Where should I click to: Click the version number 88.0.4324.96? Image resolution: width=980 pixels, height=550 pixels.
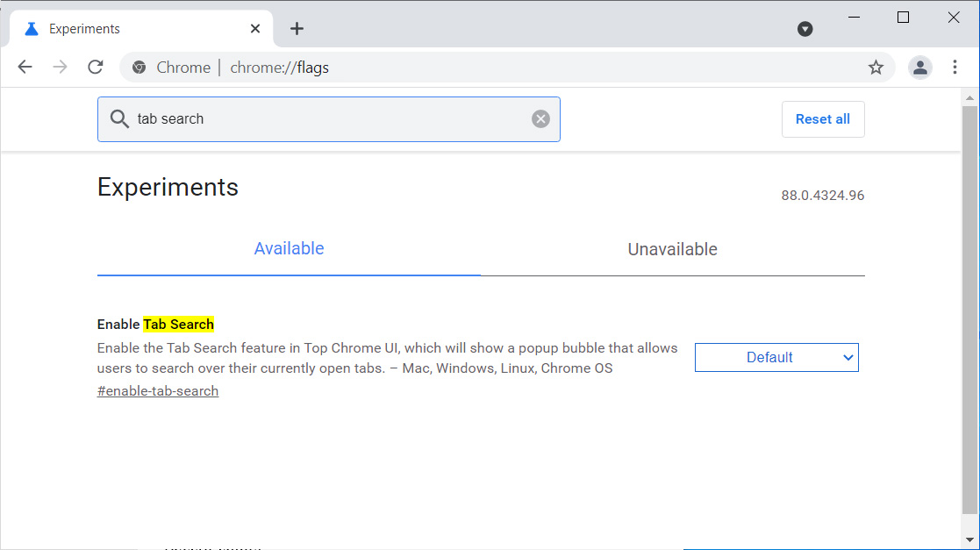coord(822,196)
